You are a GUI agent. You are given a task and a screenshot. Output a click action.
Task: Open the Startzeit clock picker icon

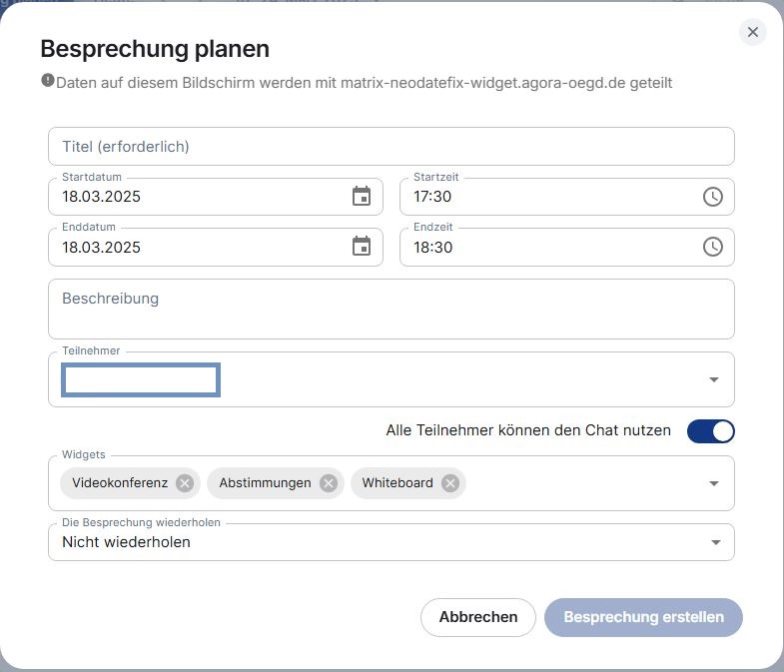point(712,197)
